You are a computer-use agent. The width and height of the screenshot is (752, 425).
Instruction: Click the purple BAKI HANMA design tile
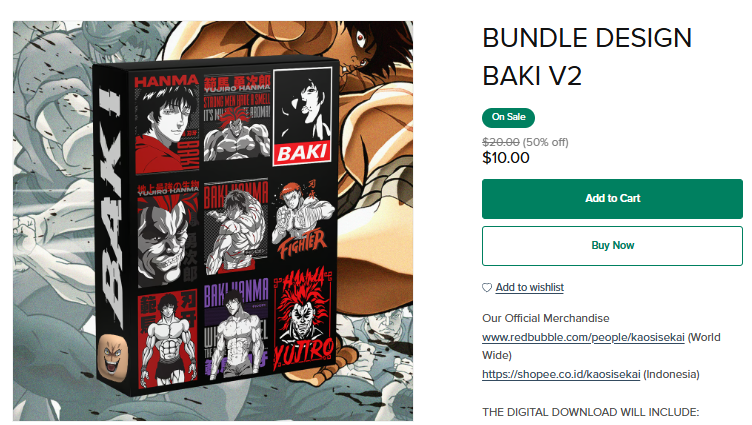coord(236,329)
